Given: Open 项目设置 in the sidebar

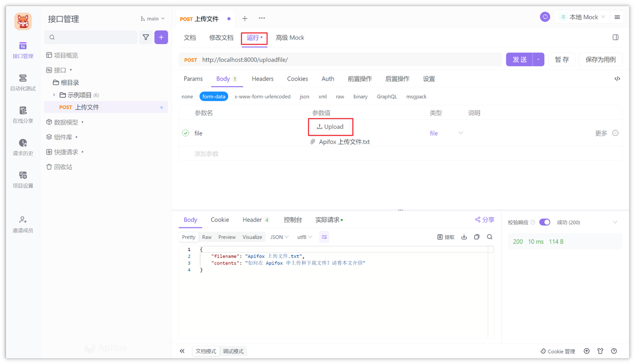Looking at the screenshot, I should click(x=23, y=180).
